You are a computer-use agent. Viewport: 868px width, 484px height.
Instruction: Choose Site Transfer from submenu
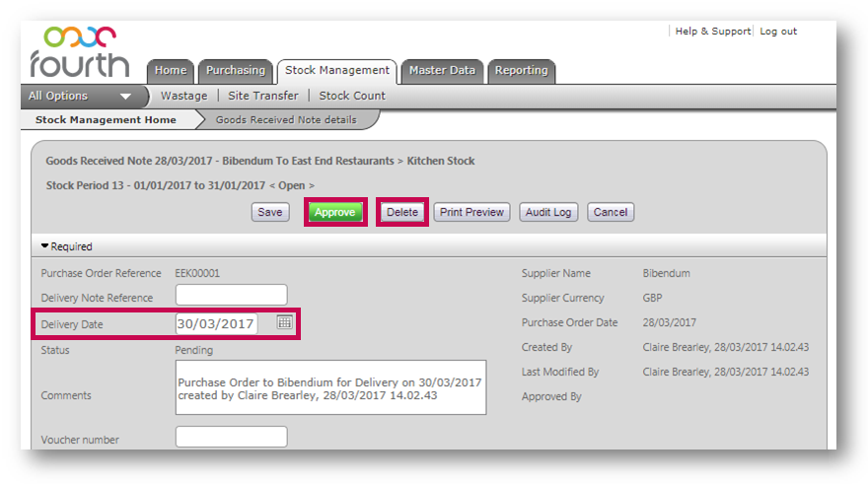262,97
